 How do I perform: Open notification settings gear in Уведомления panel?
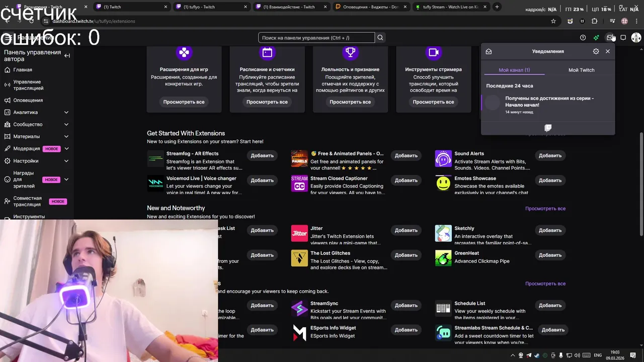[596, 51]
